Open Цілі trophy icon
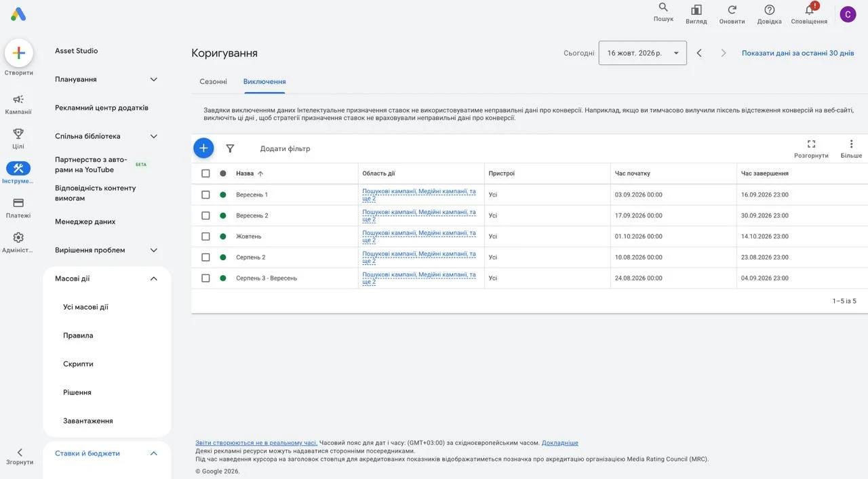 point(18,133)
